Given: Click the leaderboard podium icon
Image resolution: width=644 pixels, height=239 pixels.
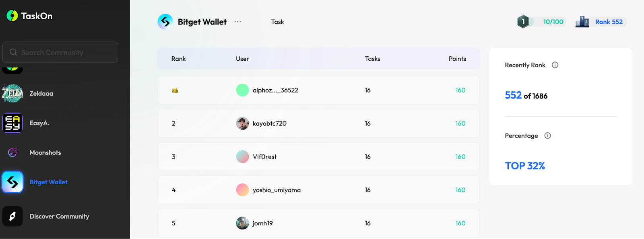Looking at the screenshot, I should [582, 22].
